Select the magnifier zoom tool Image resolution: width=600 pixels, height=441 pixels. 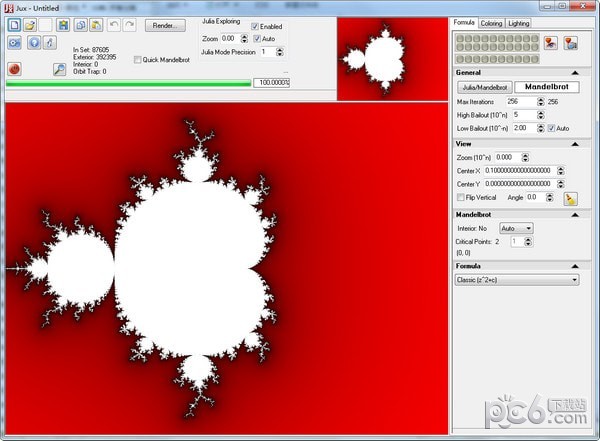59,69
